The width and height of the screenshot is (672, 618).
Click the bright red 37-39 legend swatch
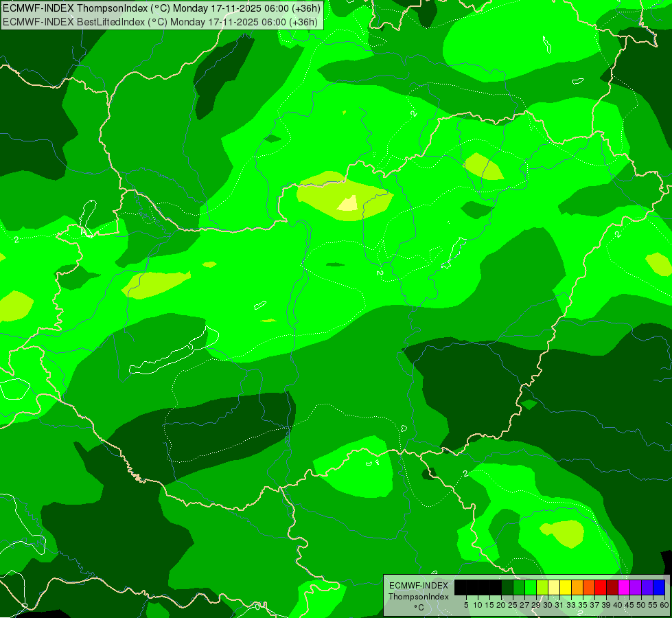coord(599,588)
